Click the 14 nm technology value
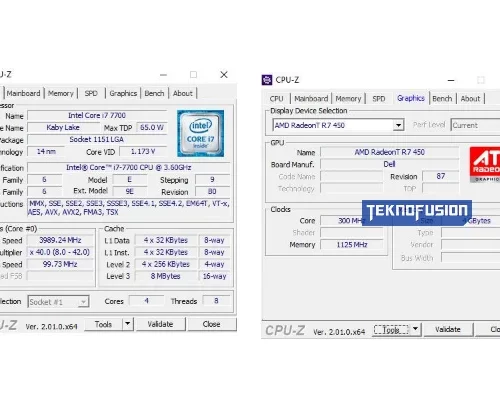 click(46, 151)
